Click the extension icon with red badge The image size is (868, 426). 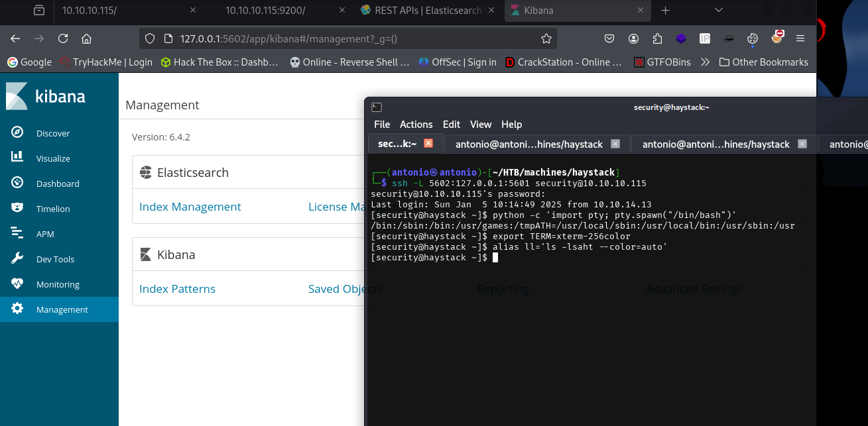[776, 37]
